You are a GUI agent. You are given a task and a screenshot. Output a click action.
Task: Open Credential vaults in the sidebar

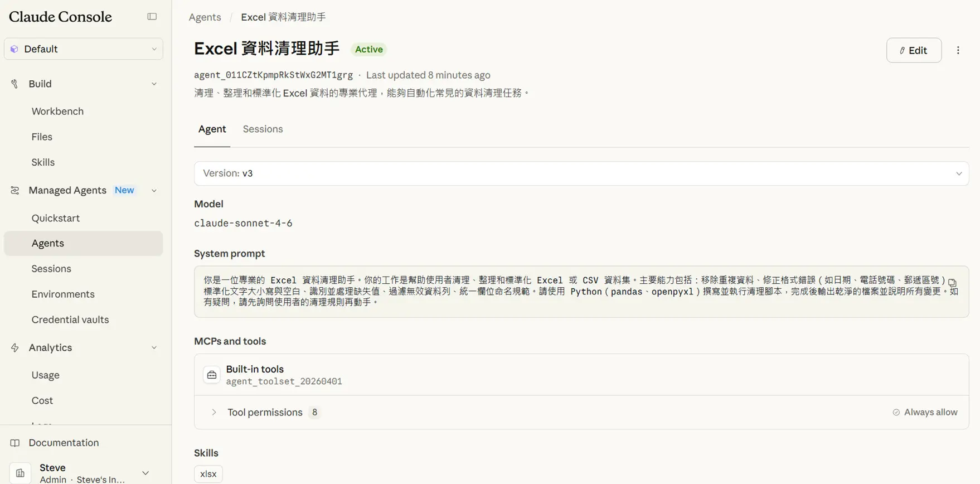pos(70,320)
